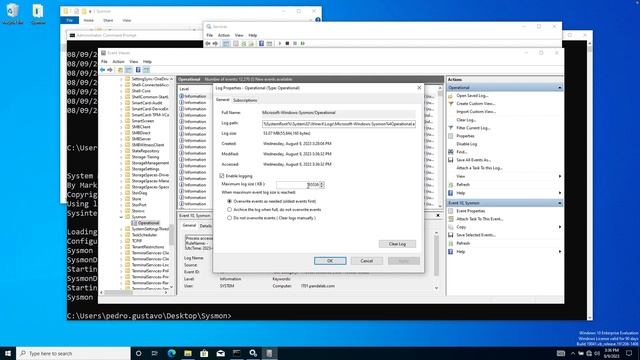This screenshot has height=360, width=640.
Task: Click Start Service play icon in Services toolbar
Action: 280,43
